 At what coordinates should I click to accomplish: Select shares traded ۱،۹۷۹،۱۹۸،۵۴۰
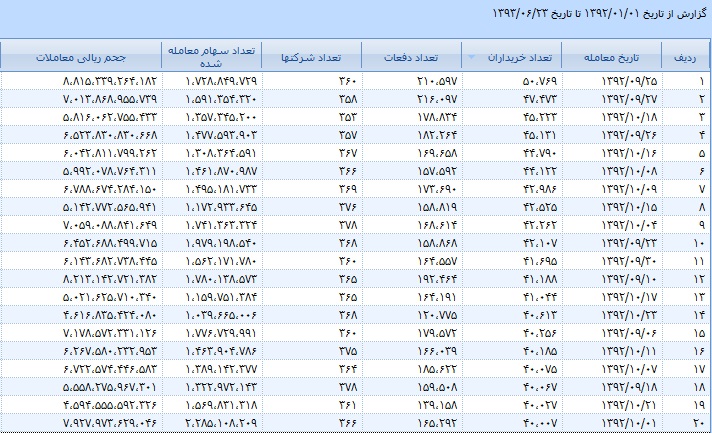point(221,243)
